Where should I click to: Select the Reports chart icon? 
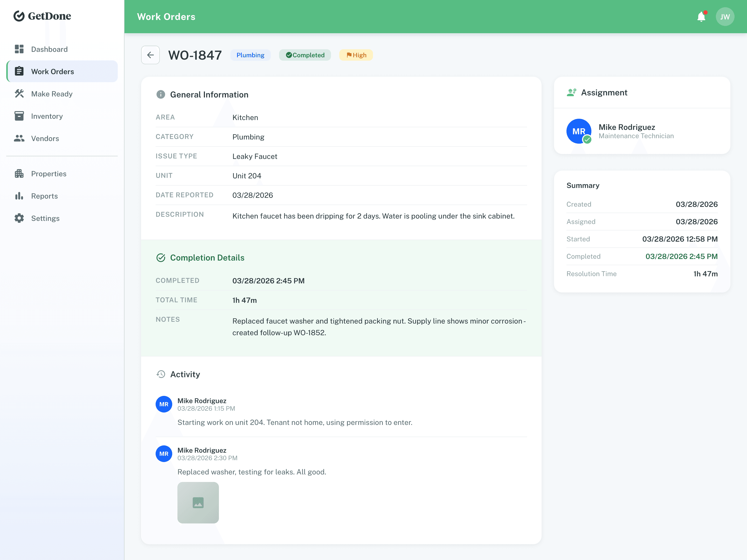[x=19, y=196]
